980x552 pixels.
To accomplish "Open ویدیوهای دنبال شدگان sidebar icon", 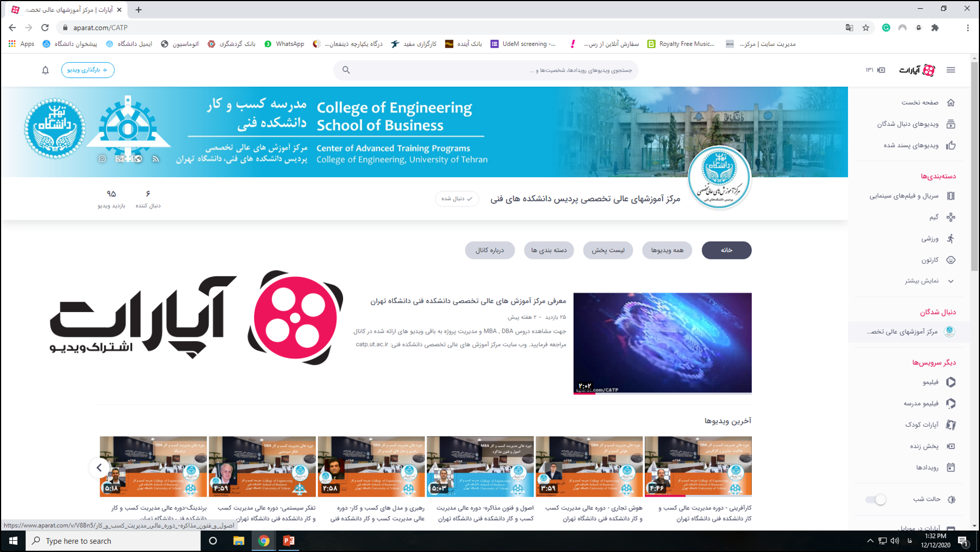I will [951, 124].
